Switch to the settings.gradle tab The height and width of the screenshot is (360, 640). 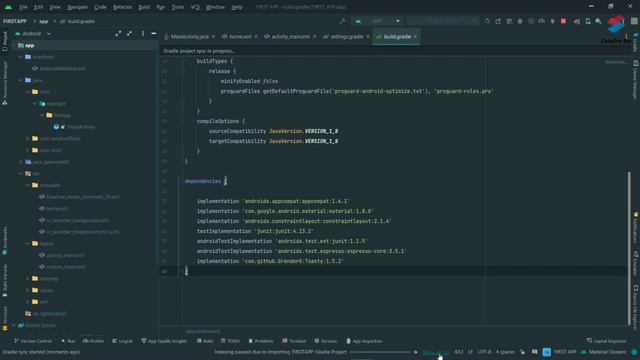346,36
